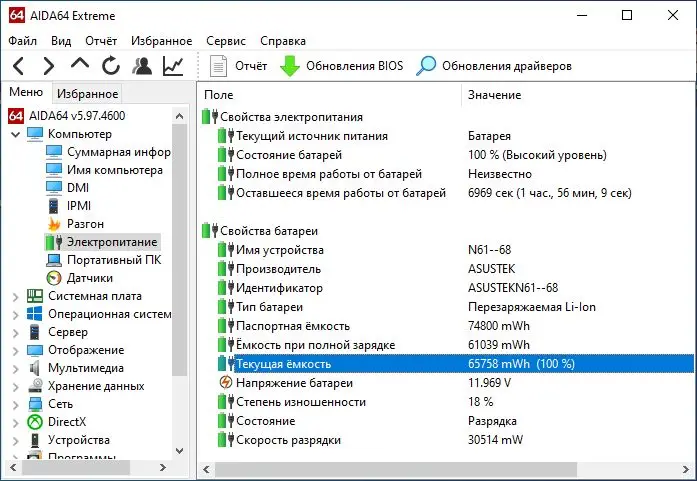
Task: Collapse the Компьютер tree node
Action: (x=15, y=134)
